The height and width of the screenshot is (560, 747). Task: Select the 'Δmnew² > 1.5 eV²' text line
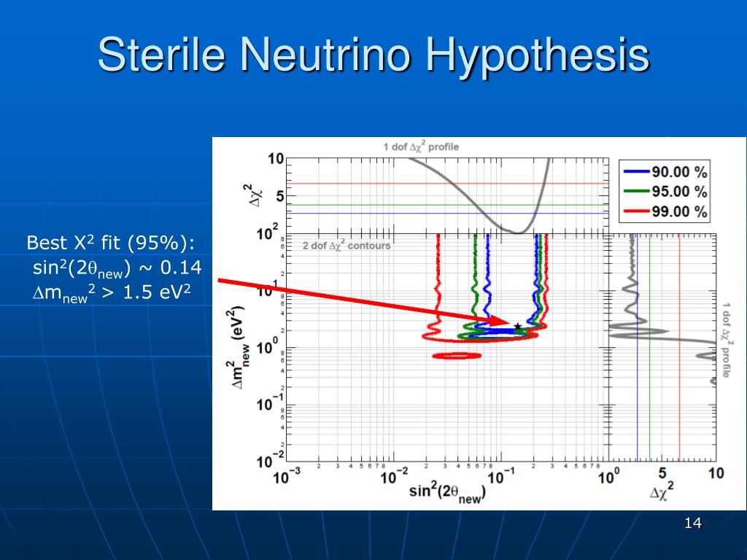point(112,293)
